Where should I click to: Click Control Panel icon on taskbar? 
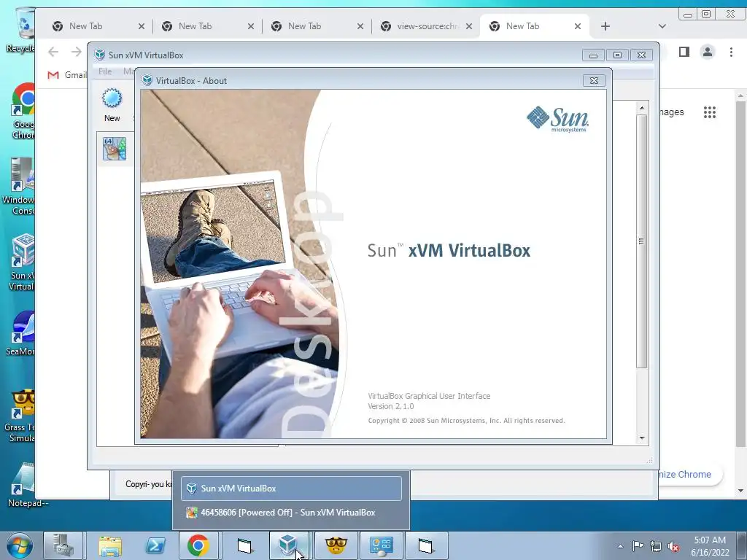pos(381,545)
